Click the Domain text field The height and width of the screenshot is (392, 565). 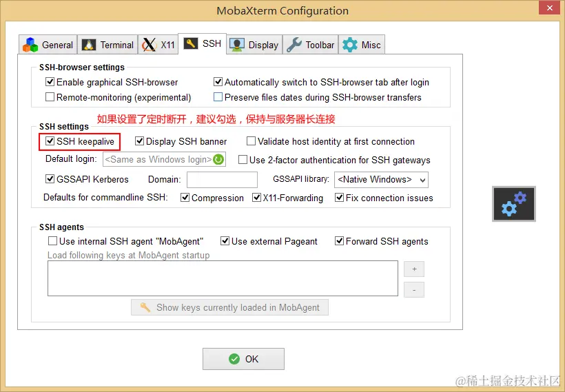(222, 179)
